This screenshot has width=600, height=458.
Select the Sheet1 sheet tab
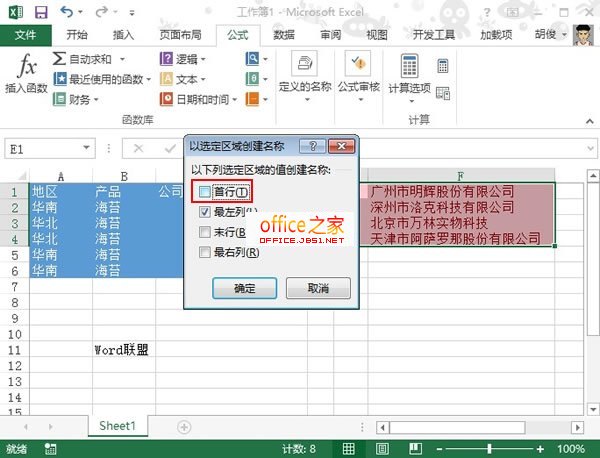click(x=117, y=426)
